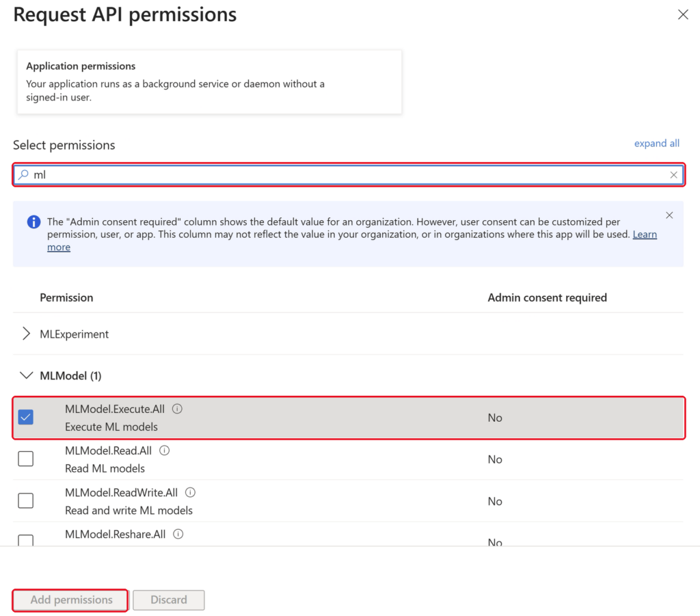The height and width of the screenshot is (616, 700).
Task: Clear the permissions search box
Action: pos(673,175)
